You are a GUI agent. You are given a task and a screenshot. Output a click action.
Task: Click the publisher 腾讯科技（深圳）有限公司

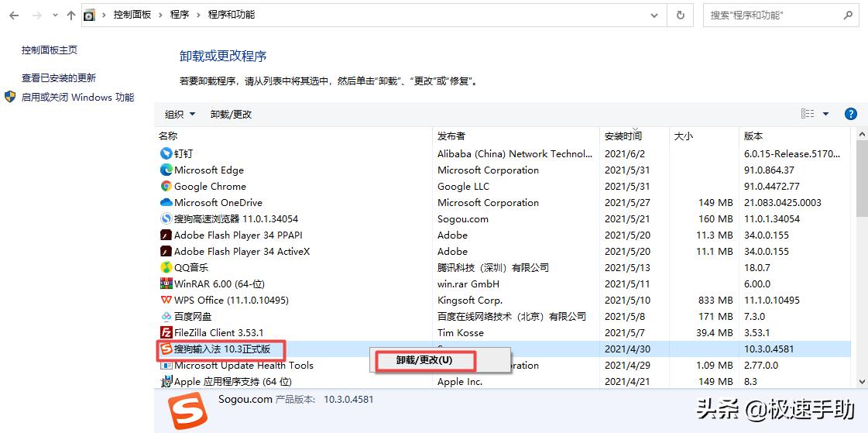pos(492,268)
